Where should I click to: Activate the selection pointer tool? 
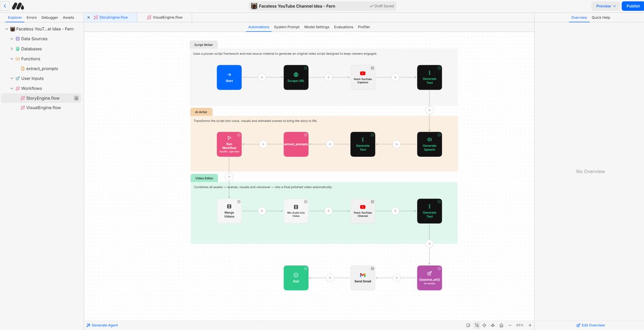pos(477,325)
